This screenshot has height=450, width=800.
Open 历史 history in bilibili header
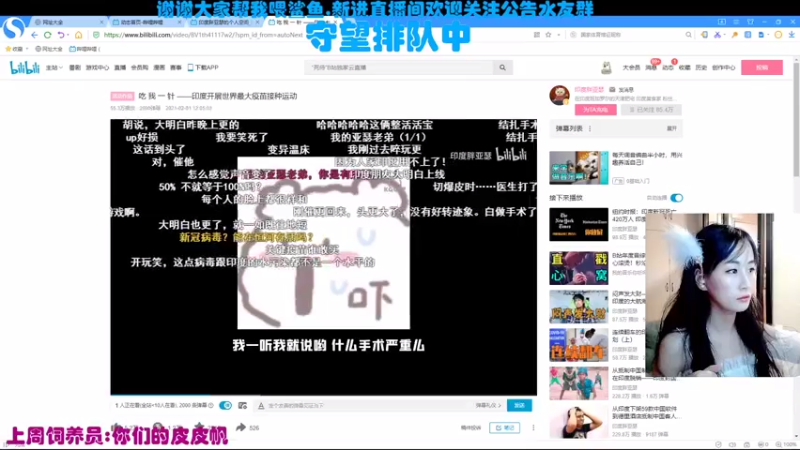tap(701, 67)
